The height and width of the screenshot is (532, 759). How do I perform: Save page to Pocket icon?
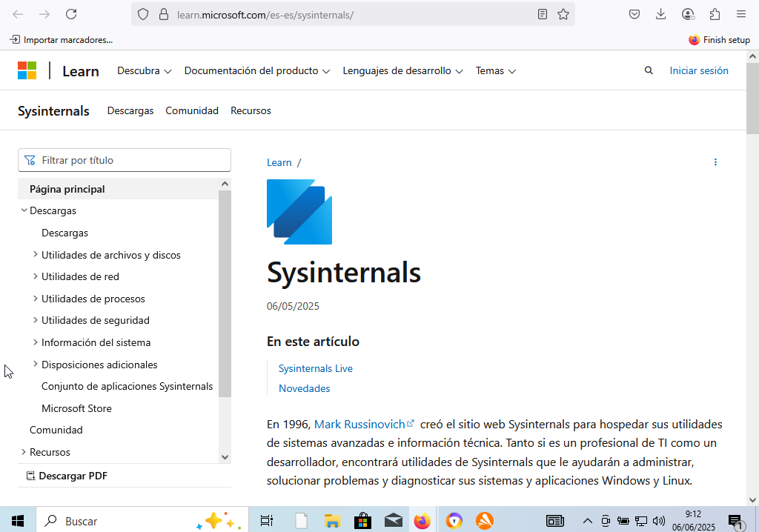(634, 15)
